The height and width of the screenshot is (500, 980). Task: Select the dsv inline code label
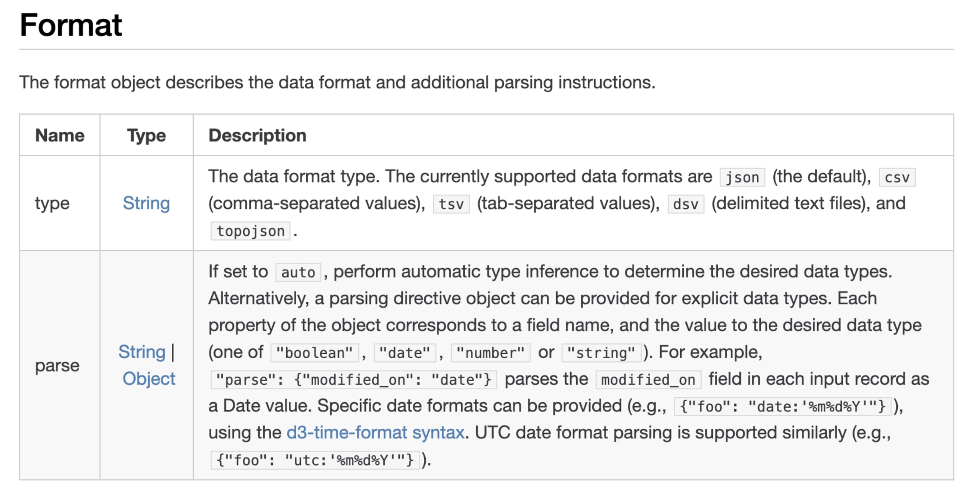pos(685,204)
